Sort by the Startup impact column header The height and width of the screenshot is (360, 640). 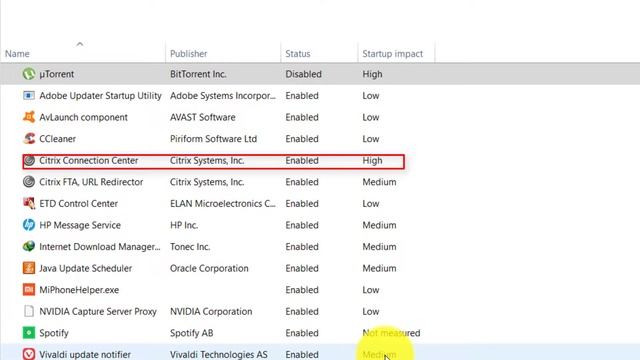(393, 53)
